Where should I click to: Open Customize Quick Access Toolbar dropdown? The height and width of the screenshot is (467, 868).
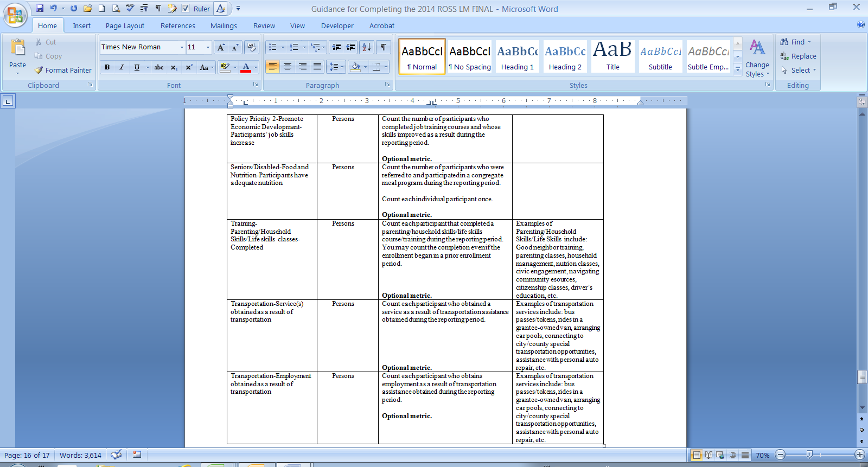pyautogui.click(x=238, y=9)
